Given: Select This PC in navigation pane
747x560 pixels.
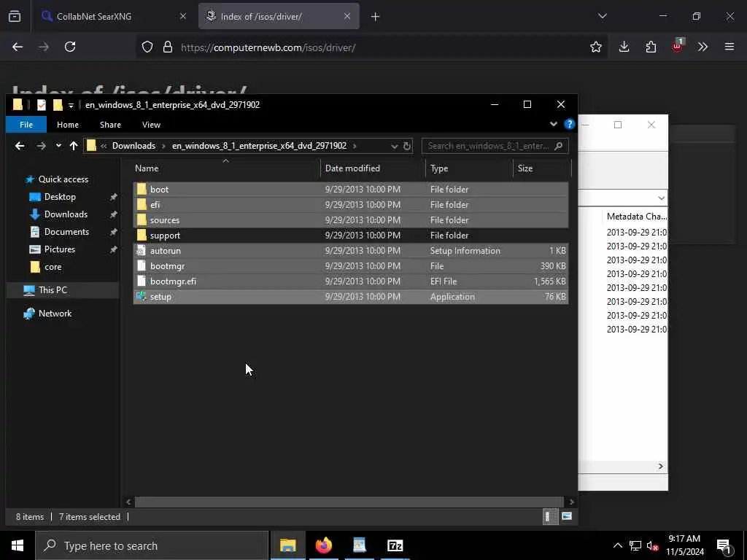Looking at the screenshot, I should (x=53, y=290).
